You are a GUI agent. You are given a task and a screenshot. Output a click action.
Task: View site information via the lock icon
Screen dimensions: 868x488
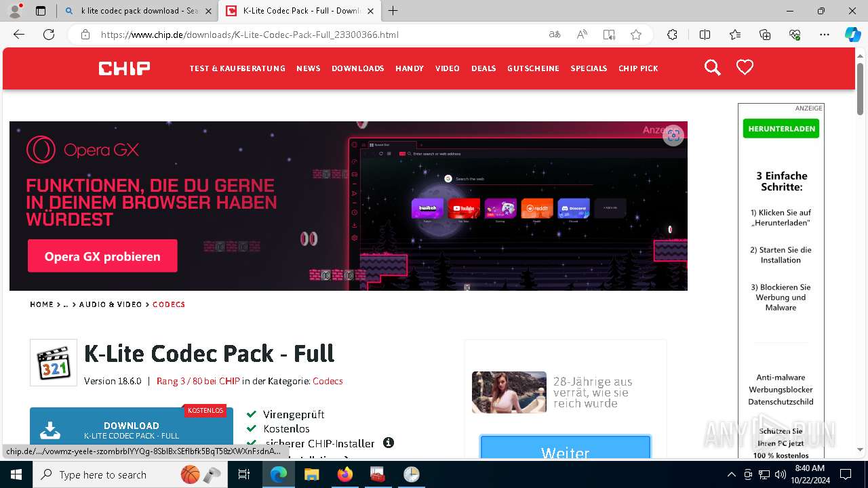pyautogui.click(x=85, y=35)
